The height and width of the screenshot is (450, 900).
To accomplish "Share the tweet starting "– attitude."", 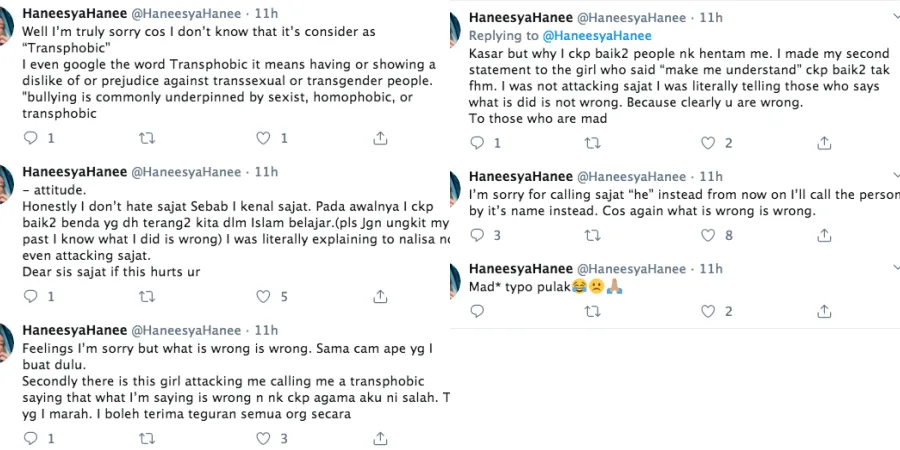I will pyautogui.click(x=381, y=296).
